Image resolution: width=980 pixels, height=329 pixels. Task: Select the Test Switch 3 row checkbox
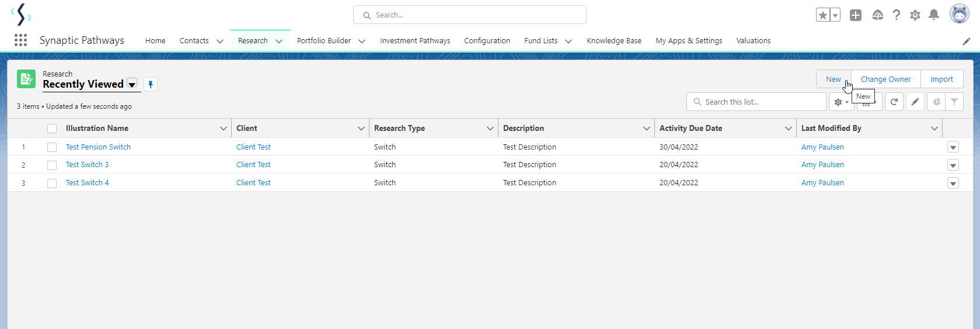(52, 165)
